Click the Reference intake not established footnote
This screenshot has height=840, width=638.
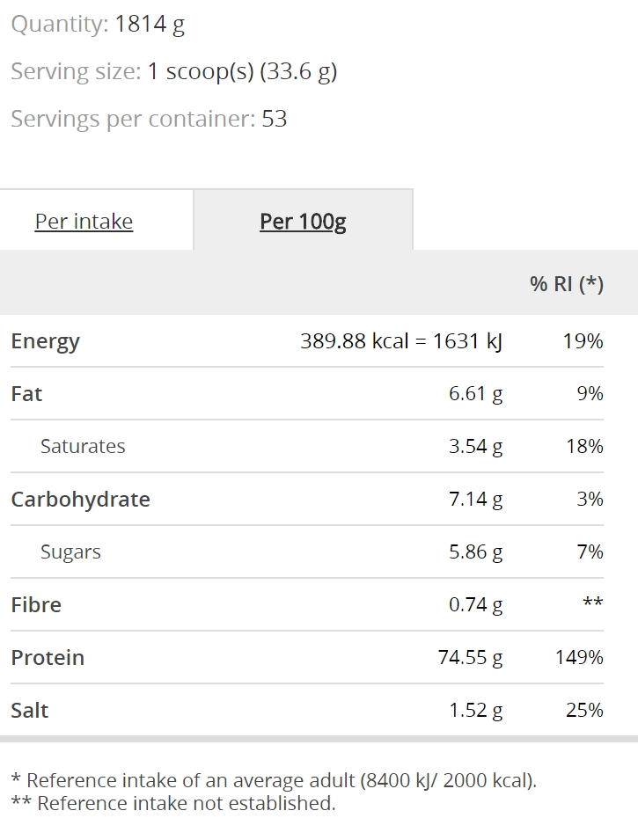click(x=173, y=803)
